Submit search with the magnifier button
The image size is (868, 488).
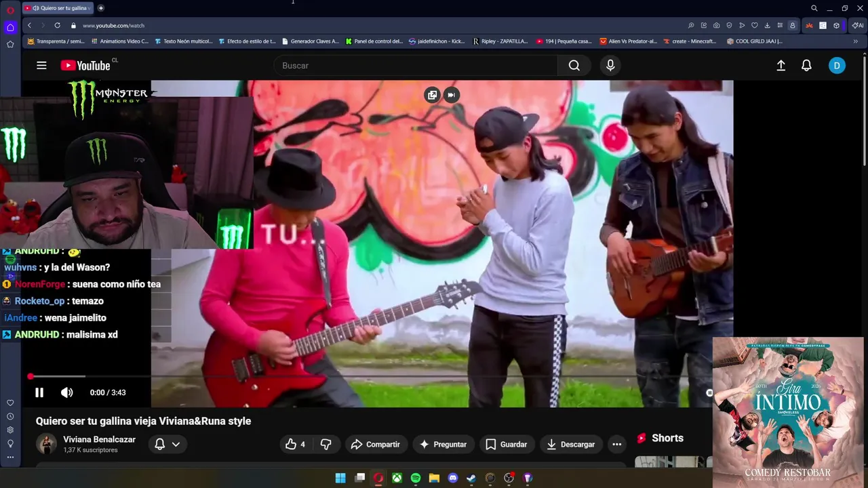point(574,65)
